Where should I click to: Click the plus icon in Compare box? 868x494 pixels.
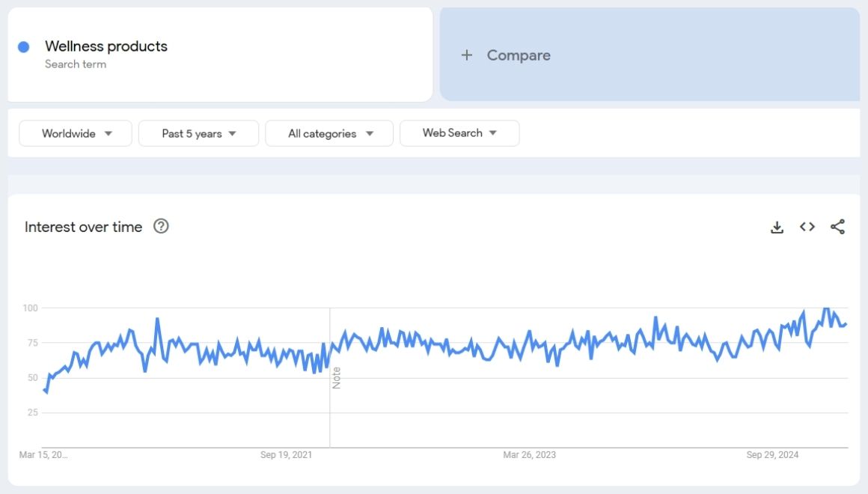[467, 55]
